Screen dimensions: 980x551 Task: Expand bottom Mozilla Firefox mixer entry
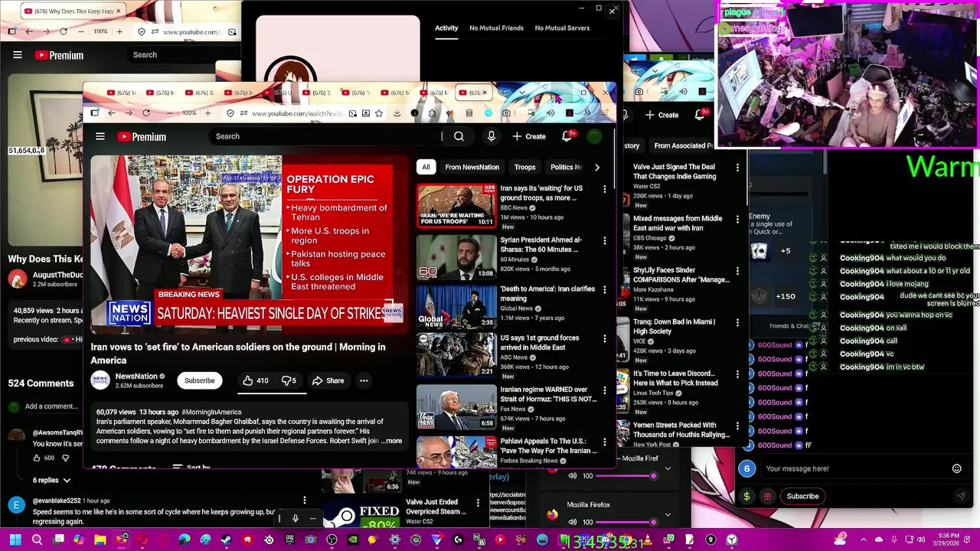click(x=668, y=514)
